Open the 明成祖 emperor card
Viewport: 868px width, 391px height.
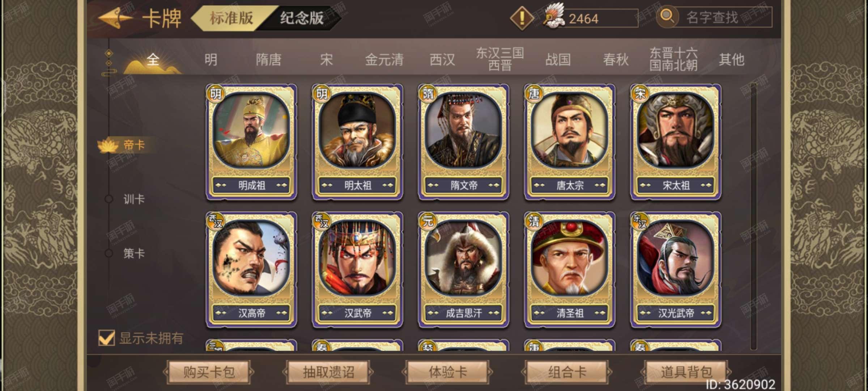(251, 142)
